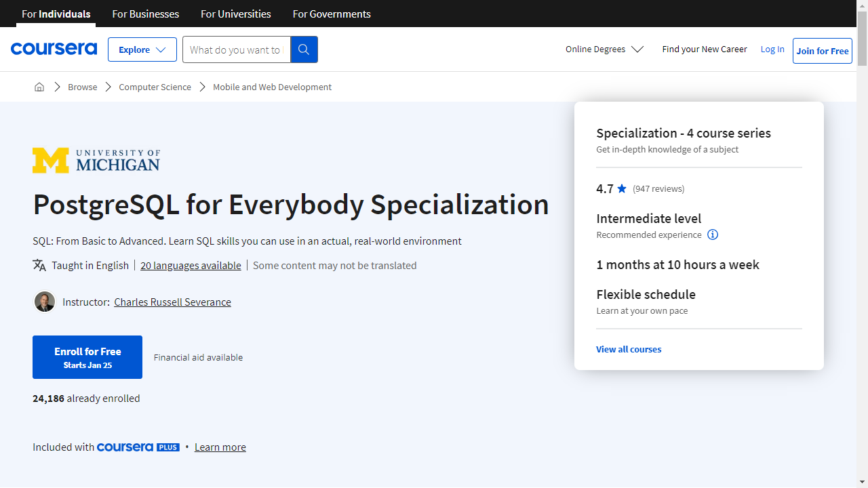Click the search input field
Viewport: 868px width, 488px height.
[x=237, y=49]
